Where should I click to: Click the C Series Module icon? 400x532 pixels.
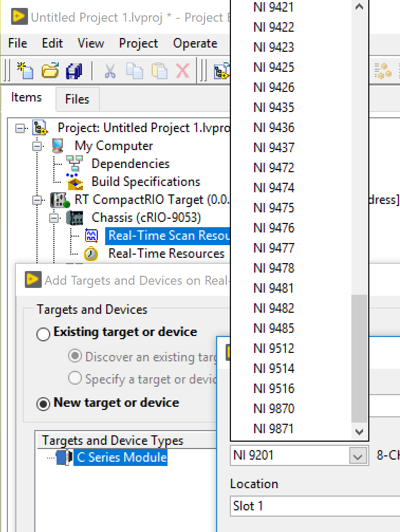click(x=64, y=458)
